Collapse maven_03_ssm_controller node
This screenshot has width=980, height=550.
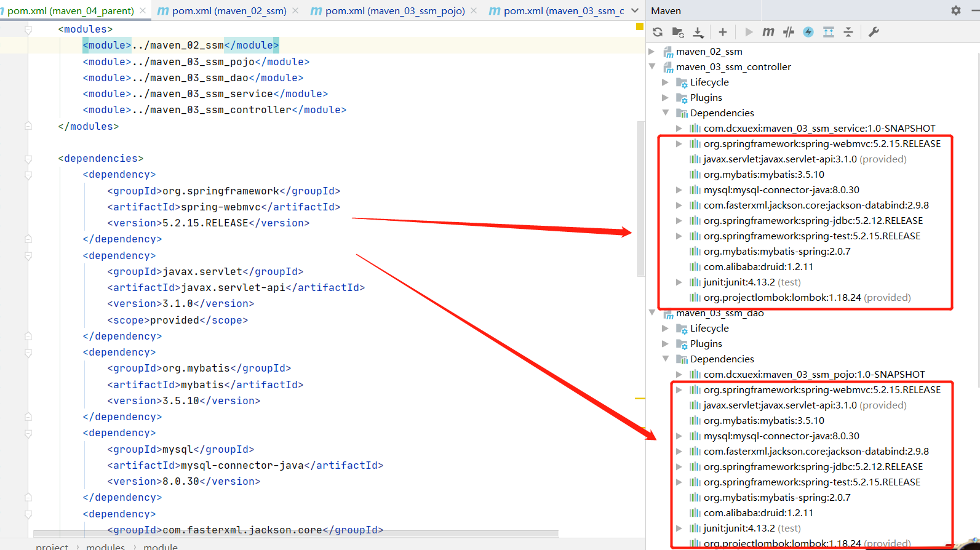click(652, 67)
